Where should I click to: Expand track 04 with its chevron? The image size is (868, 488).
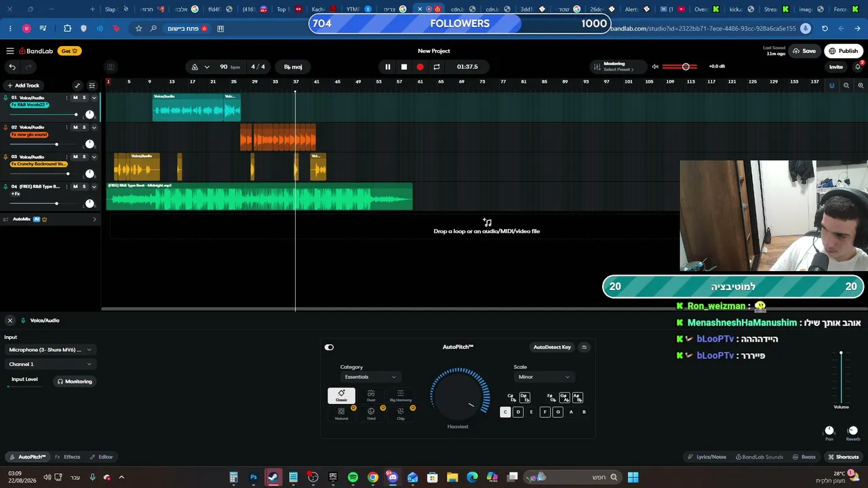(x=94, y=186)
